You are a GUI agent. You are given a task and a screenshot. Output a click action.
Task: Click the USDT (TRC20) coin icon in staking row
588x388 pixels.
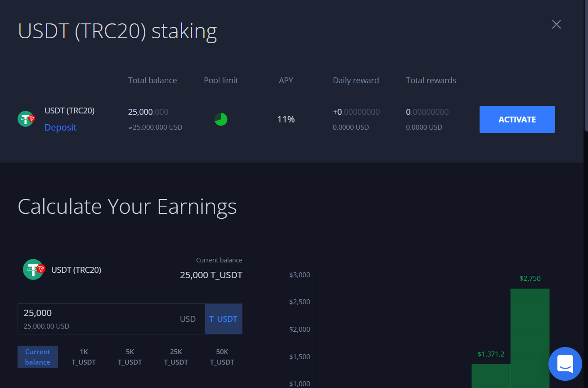26,119
